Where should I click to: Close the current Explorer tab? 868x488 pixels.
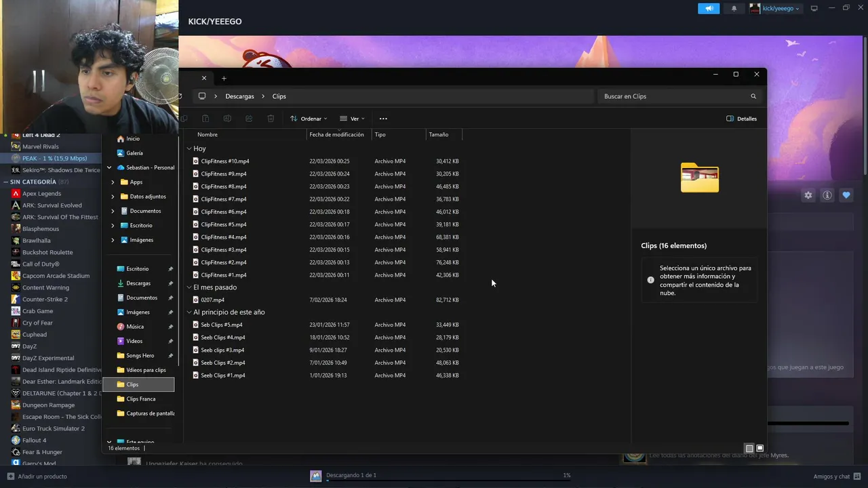(204, 78)
